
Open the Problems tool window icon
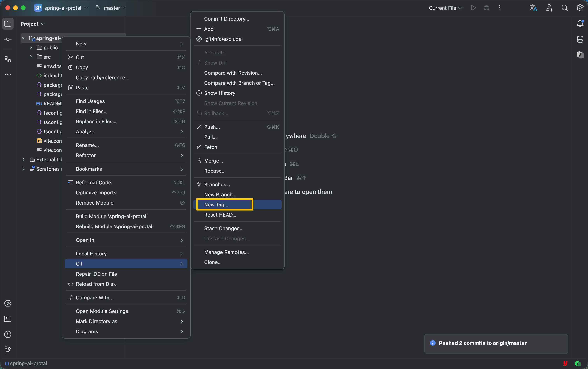pyautogui.click(x=8, y=334)
